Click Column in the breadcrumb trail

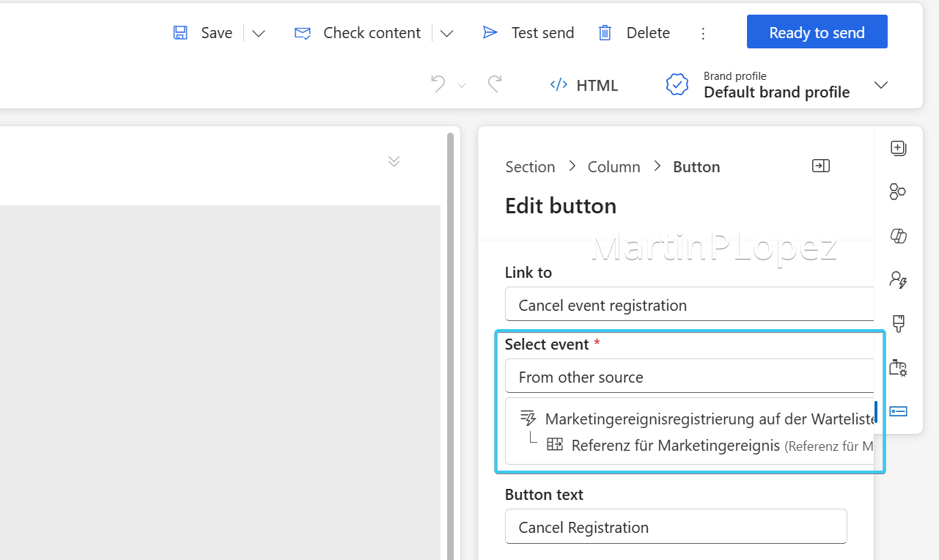click(614, 166)
